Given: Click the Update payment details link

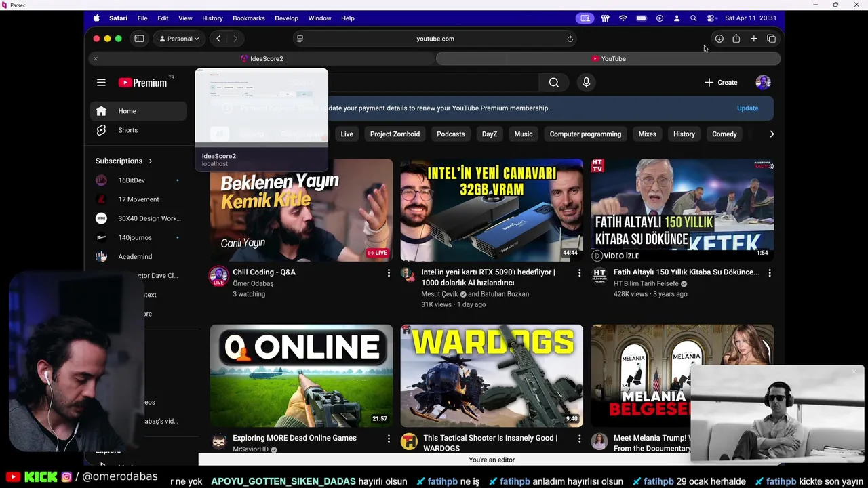Looking at the screenshot, I should pyautogui.click(x=747, y=108).
